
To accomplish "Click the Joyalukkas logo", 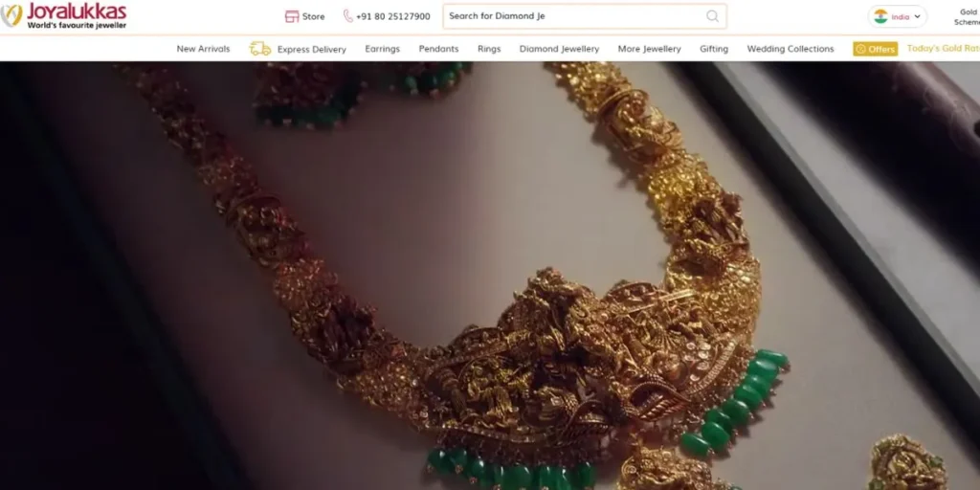I will point(63,15).
